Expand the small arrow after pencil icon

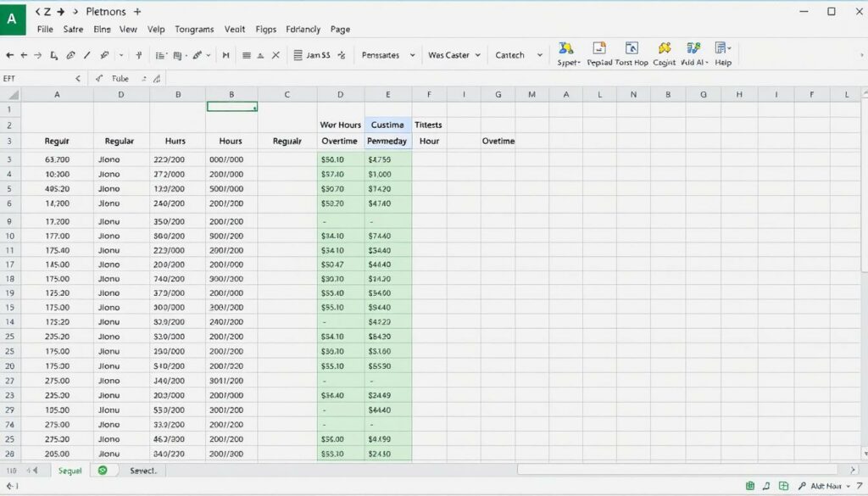(x=121, y=55)
